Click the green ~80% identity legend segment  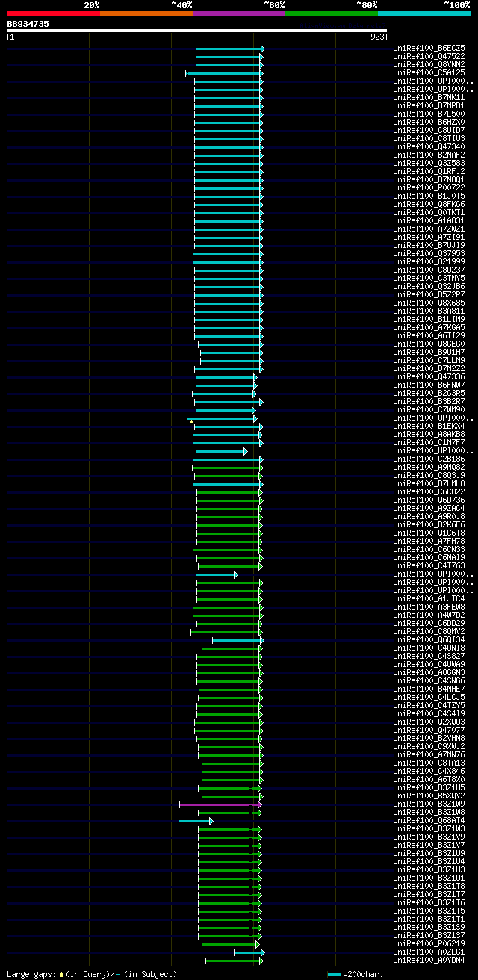(x=331, y=13)
